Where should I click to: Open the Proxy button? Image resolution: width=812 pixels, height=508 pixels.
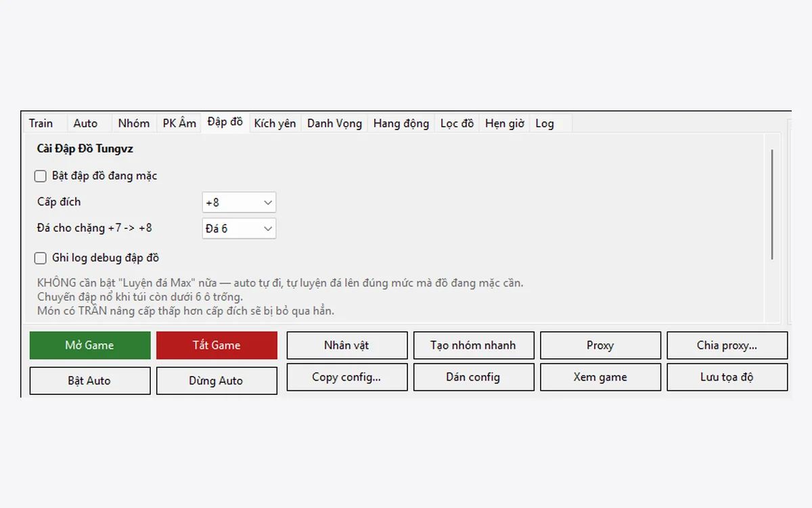coord(600,345)
